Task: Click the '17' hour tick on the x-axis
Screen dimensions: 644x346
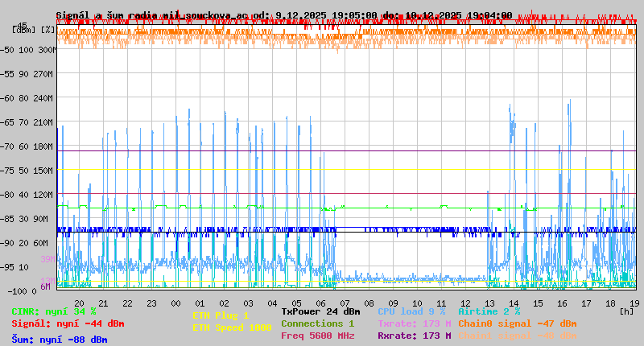Action: (x=587, y=303)
